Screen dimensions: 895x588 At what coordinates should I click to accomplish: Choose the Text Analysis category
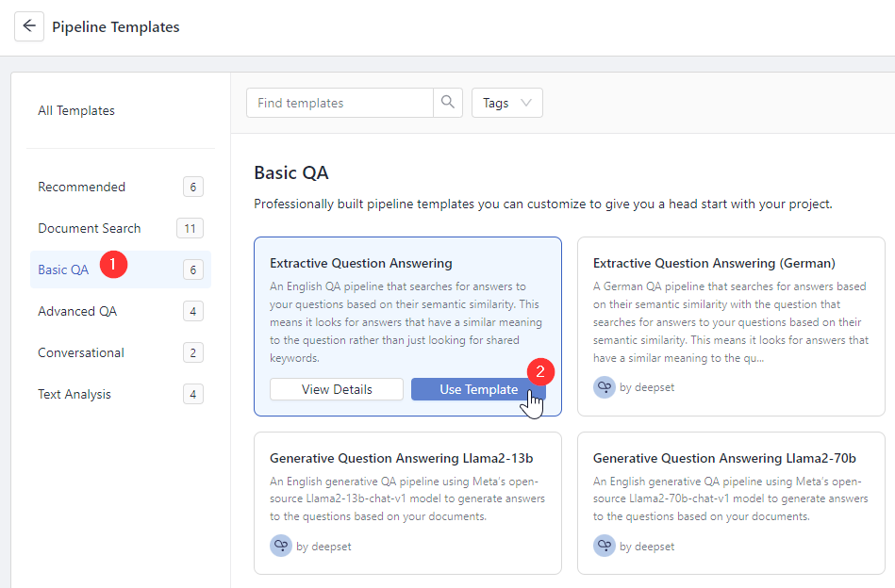74,394
